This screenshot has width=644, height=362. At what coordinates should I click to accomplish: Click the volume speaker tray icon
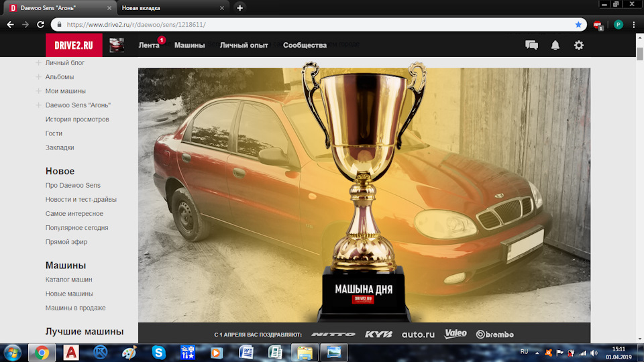594,353
